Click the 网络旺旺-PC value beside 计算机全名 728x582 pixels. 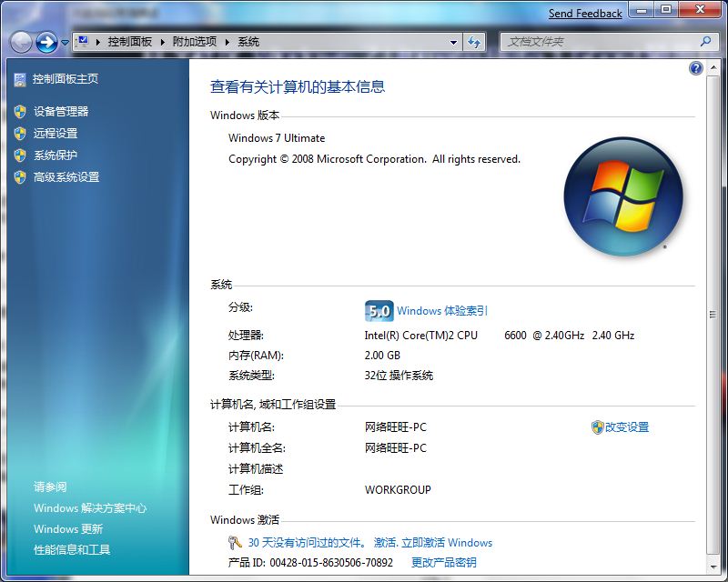[396, 448]
